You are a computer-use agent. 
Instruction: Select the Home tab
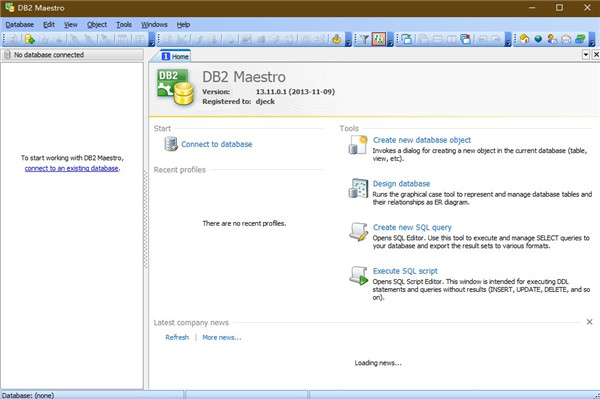(x=175, y=56)
